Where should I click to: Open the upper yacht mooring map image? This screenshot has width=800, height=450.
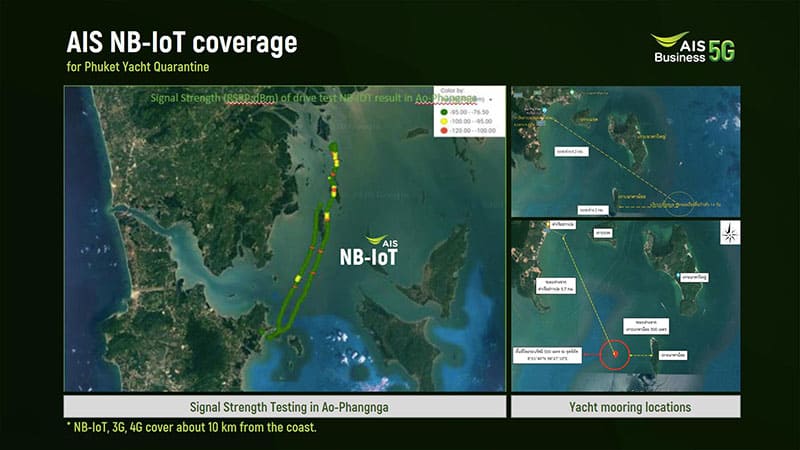626,152
